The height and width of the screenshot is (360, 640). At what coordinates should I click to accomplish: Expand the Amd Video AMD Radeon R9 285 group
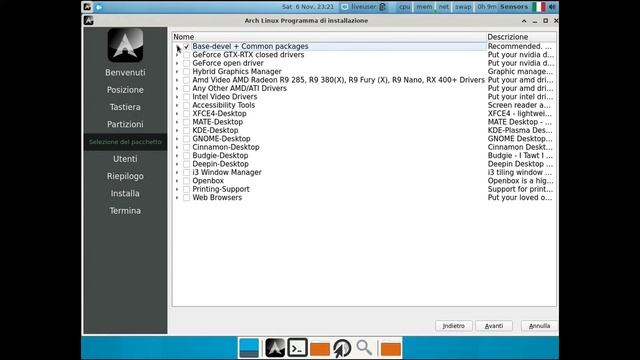coord(177,80)
